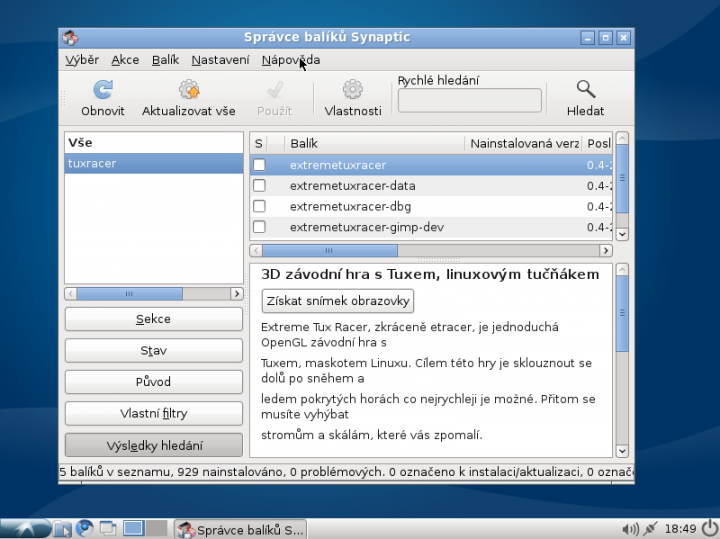Click the power logout tray icon
The height and width of the screenshot is (539, 720).
[x=710, y=528]
